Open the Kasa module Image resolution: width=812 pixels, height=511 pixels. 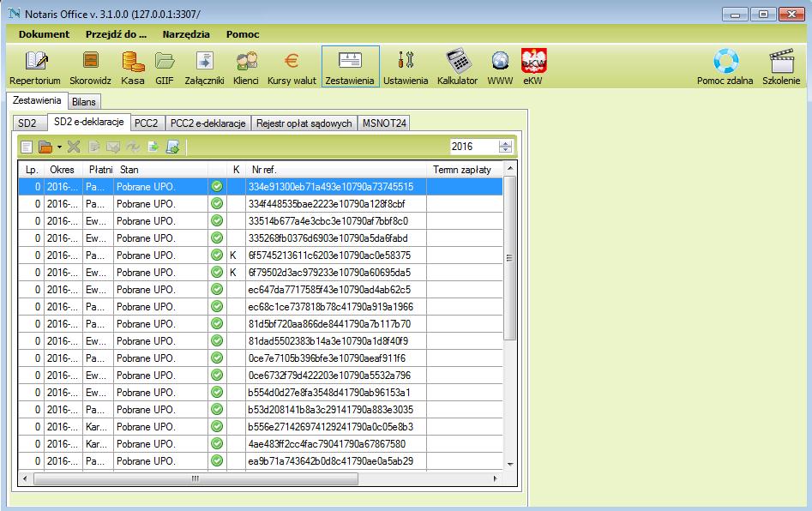coord(133,68)
